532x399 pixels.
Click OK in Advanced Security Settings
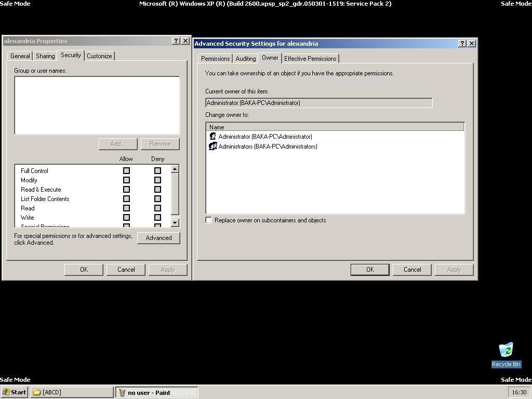370,270
